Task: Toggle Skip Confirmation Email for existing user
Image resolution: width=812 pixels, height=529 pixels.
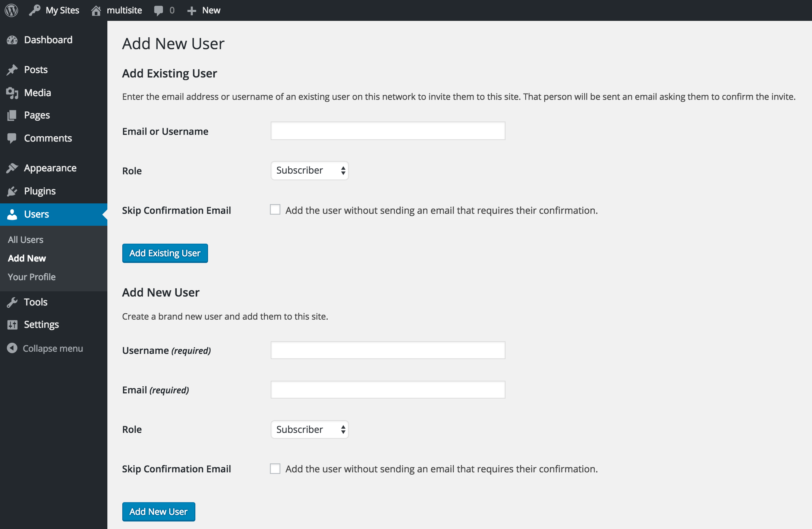Action: tap(275, 210)
